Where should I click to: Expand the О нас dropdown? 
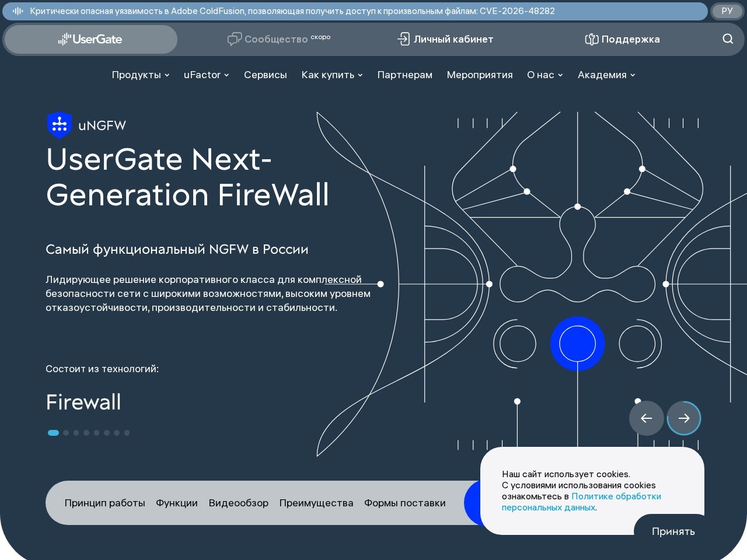click(545, 75)
